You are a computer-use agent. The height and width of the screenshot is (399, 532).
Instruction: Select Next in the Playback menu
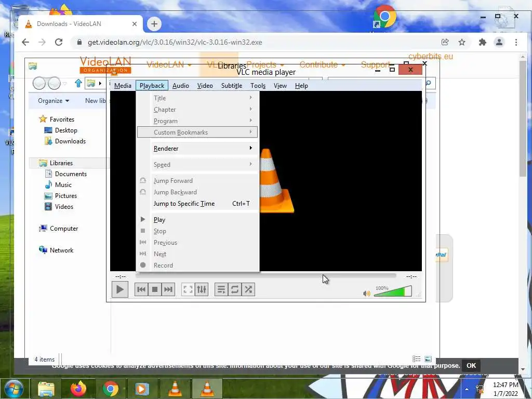(x=197, y=254)
